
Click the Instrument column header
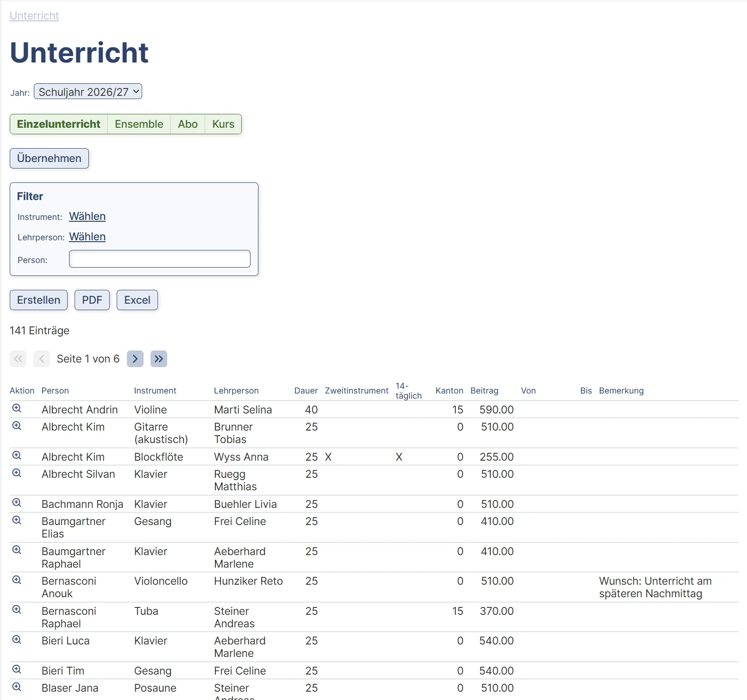pos(155,391)
